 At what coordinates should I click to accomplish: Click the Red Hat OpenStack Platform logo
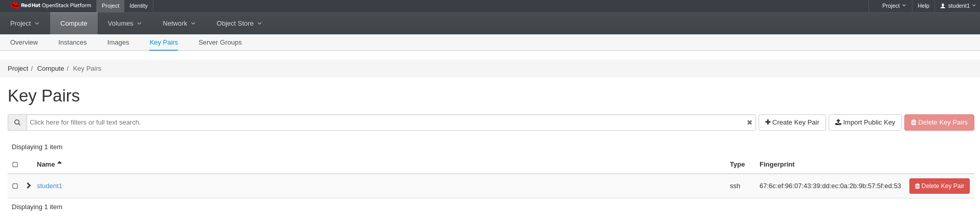51,6
